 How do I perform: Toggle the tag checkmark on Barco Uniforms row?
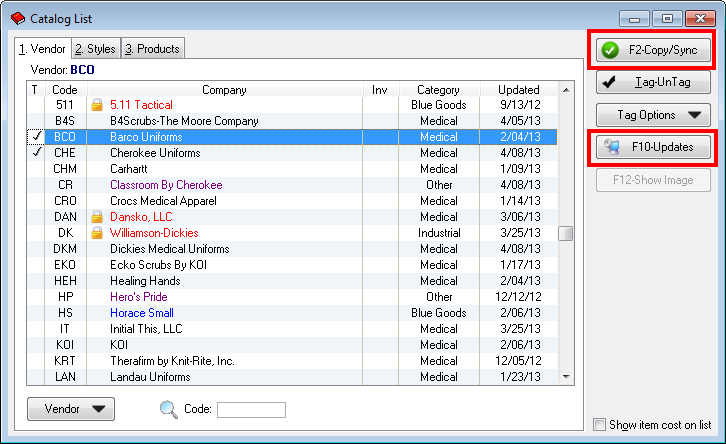(x=37, y=137)
